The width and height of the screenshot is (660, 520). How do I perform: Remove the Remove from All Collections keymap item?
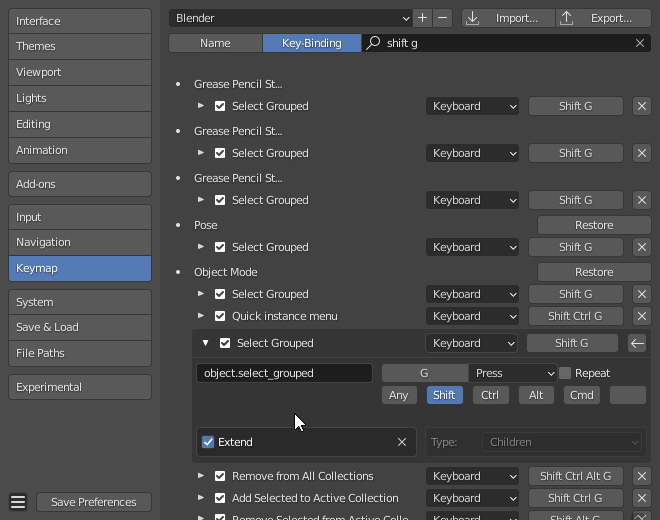[642, 476]
